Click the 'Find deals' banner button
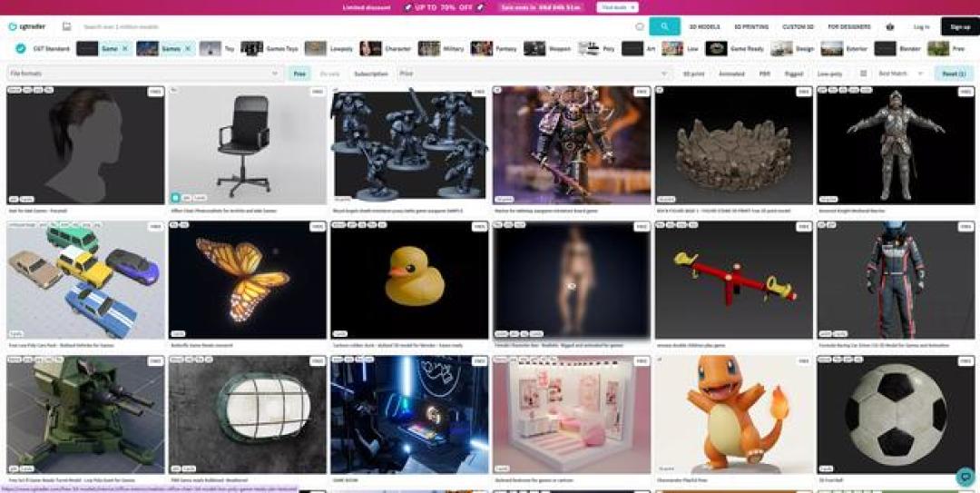This screenshot has height=493, width=980. (617, 7)
